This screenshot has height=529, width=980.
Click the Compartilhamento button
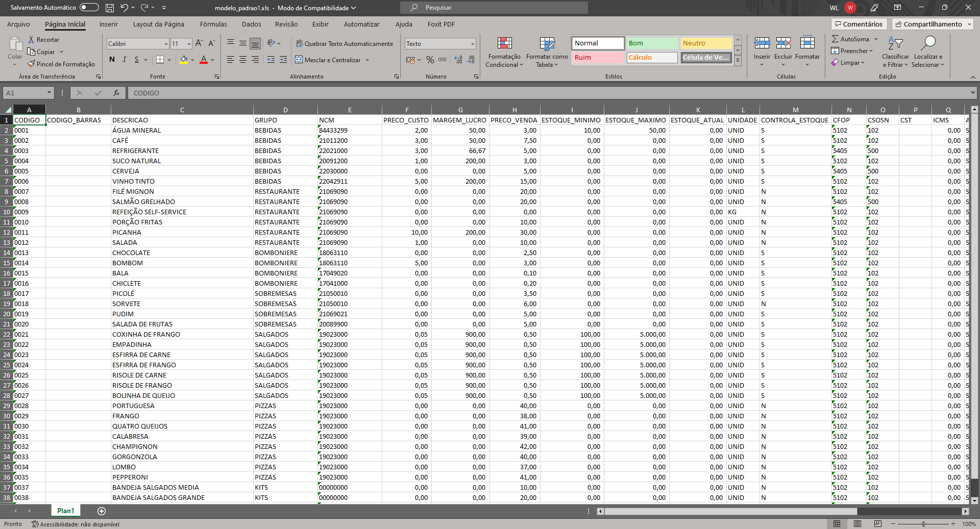click(x=932, y=24)
